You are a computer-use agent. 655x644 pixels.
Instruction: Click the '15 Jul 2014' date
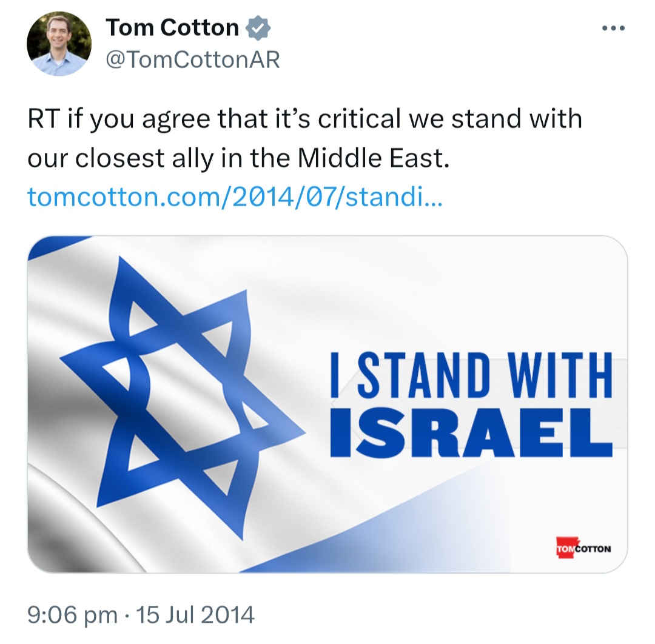click(x=195, y=615)
